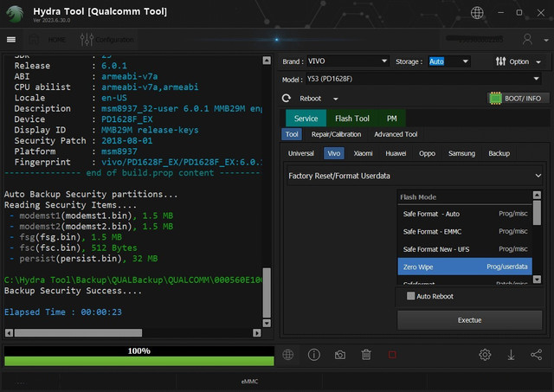The width and height of the screenshot is (554, 392).
Task: Open the Brand VIVO combo box
Action: tap(347, 61)
